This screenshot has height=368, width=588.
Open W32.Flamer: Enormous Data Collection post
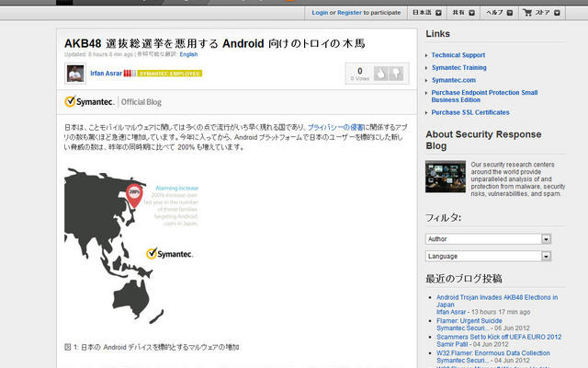click(x=493, y=353)
